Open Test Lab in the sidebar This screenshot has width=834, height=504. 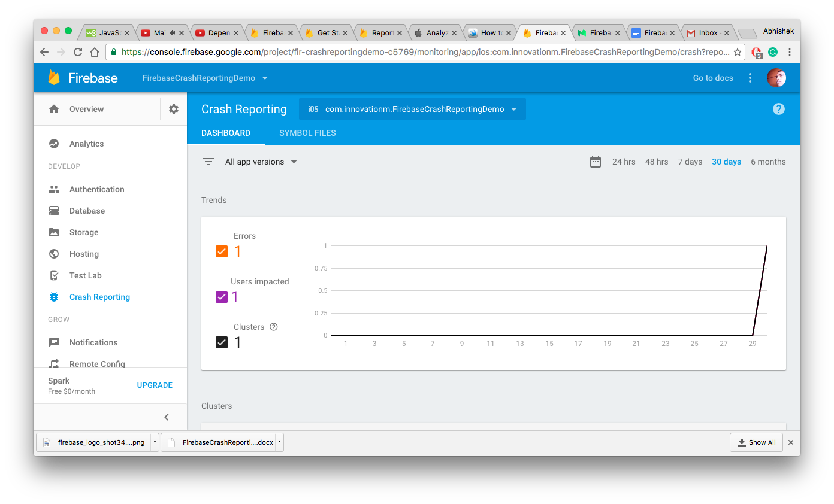(85, 275)
